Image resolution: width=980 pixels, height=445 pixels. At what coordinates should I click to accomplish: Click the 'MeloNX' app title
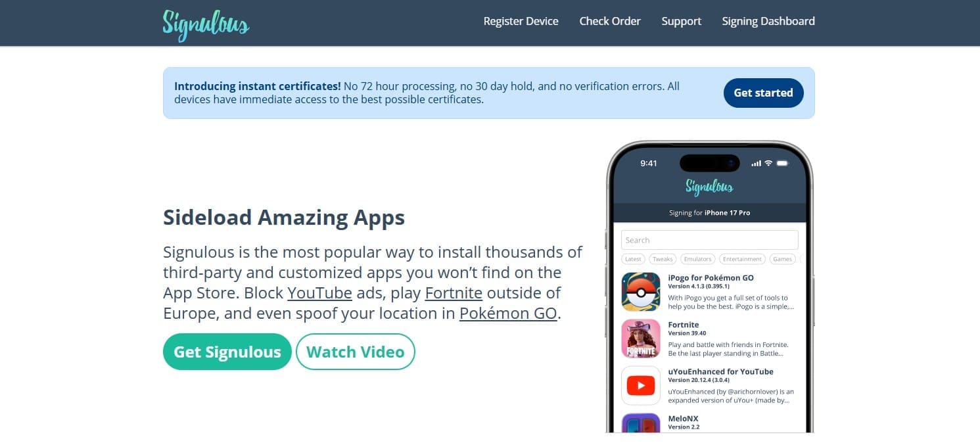click(683, 419)
